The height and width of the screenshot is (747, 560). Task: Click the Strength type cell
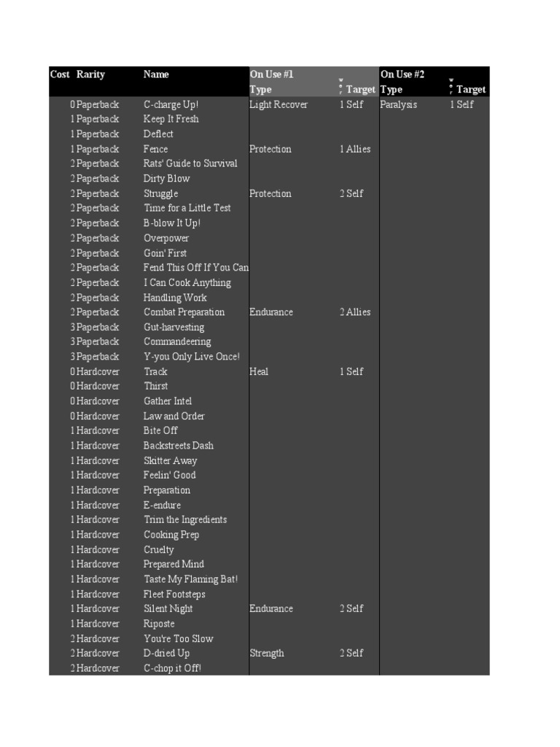coord(267,653)
